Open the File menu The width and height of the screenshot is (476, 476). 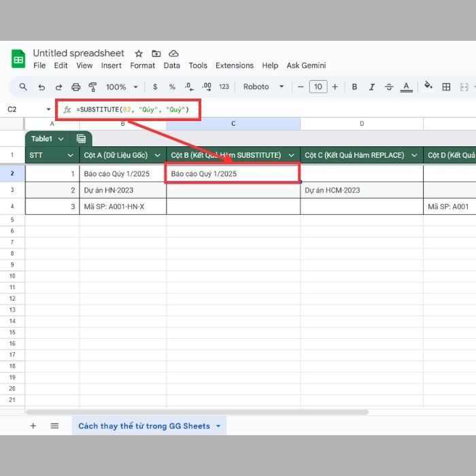click(39, 65)
